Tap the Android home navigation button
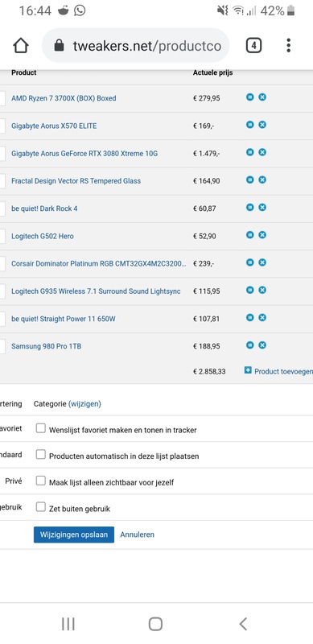313x644 pixels. [x=155, y=624]
